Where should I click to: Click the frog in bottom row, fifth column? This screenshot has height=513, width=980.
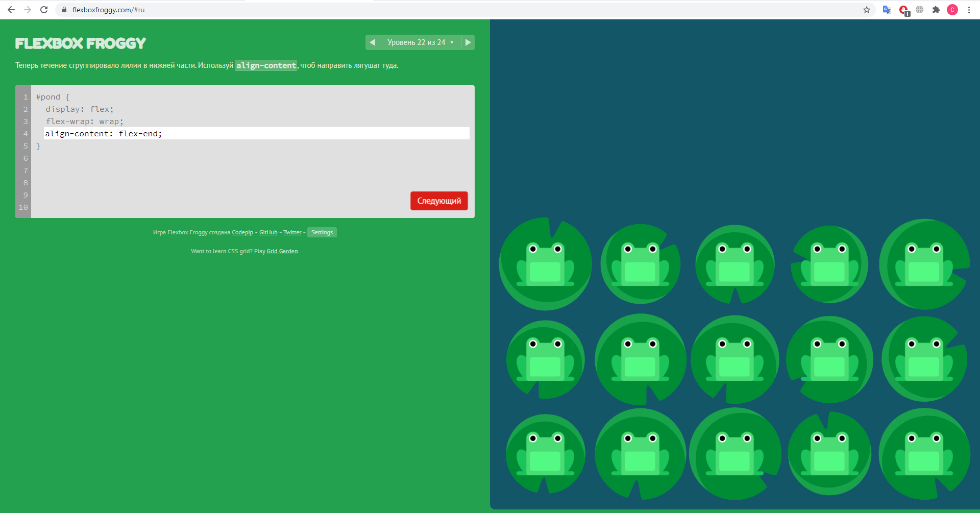[924, 454]
